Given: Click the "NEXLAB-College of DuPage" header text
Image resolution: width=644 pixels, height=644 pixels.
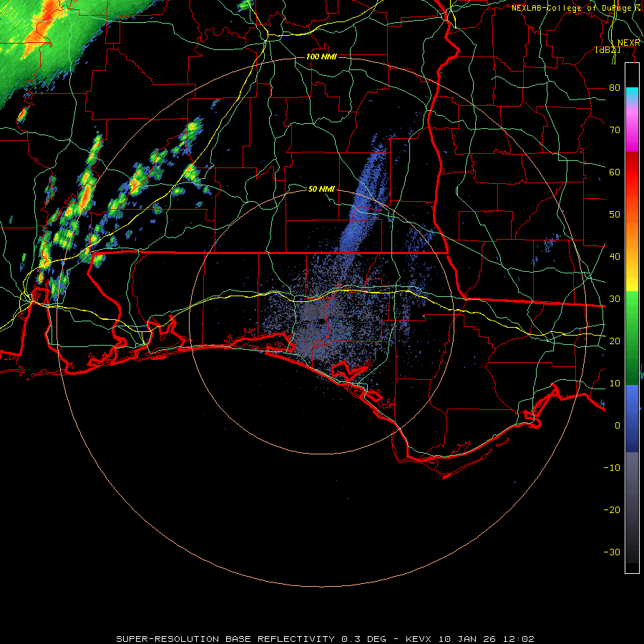Looking at the screenshot, I should [572, 8].
